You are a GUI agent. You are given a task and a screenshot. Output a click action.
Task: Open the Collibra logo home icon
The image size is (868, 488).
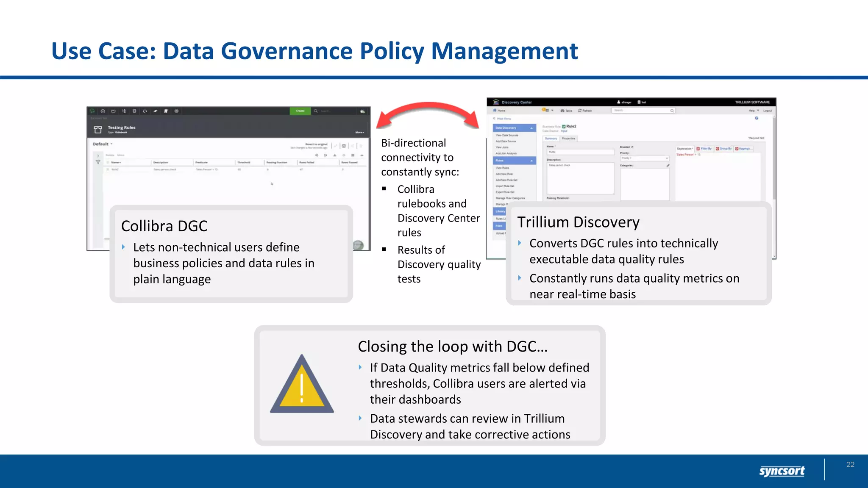tap(92, 111)
